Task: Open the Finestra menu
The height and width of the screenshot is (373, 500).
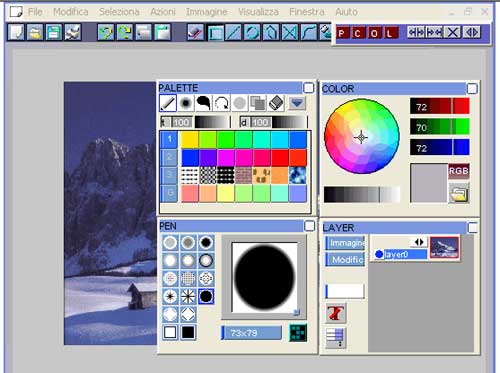Action: pyautogui.click(x=307, y=12)
